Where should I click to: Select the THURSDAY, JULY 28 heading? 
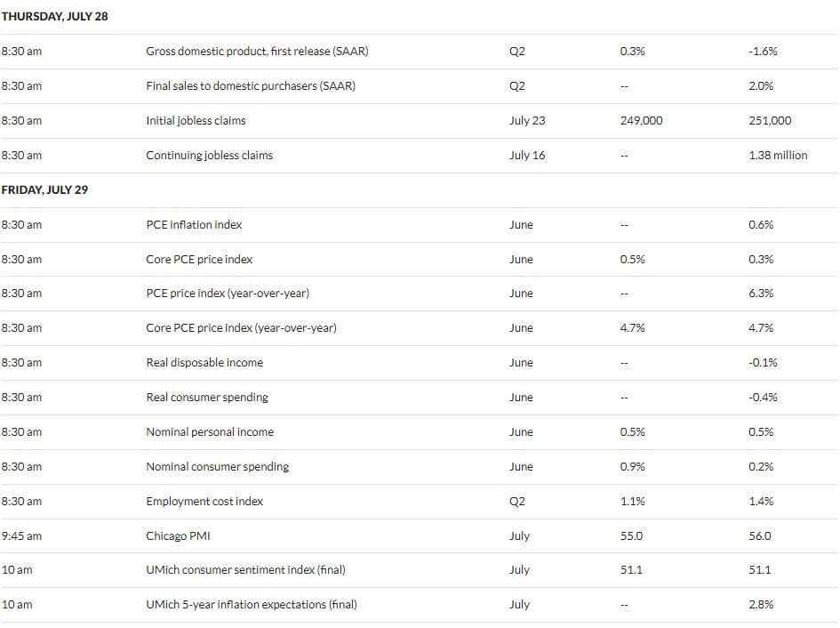[54, 17]
